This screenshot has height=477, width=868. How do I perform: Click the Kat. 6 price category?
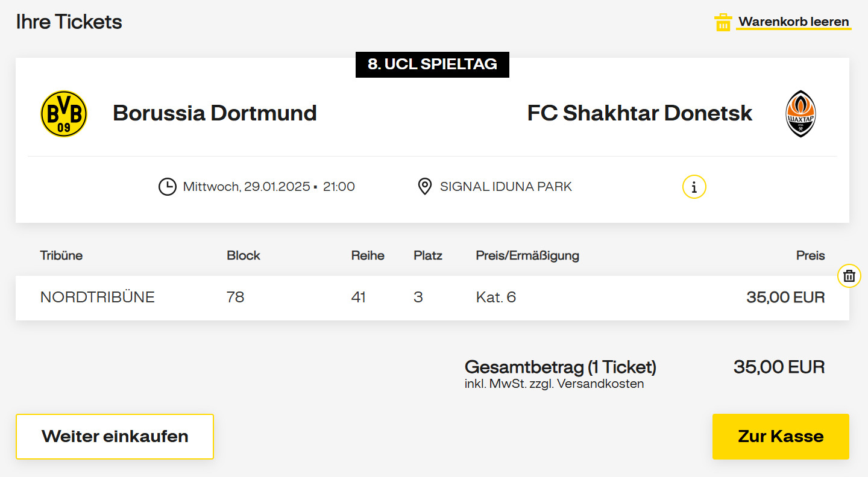tap(495, 297)
